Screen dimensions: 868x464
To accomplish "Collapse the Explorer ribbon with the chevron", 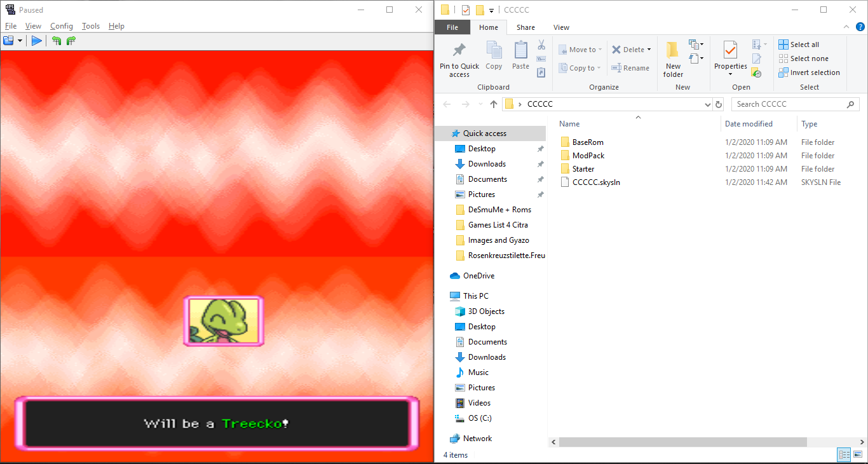I will point(846,27).
